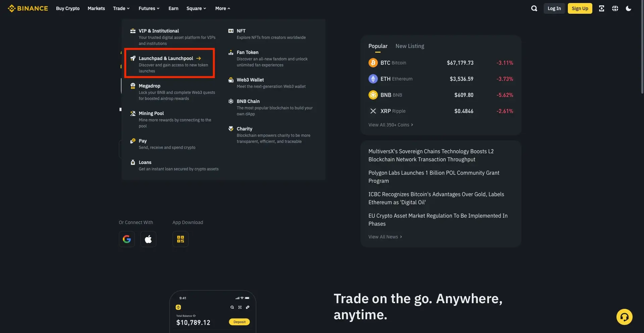Open Earn in navigation
The image size is (644, 333).
click(x=174, y=8)
